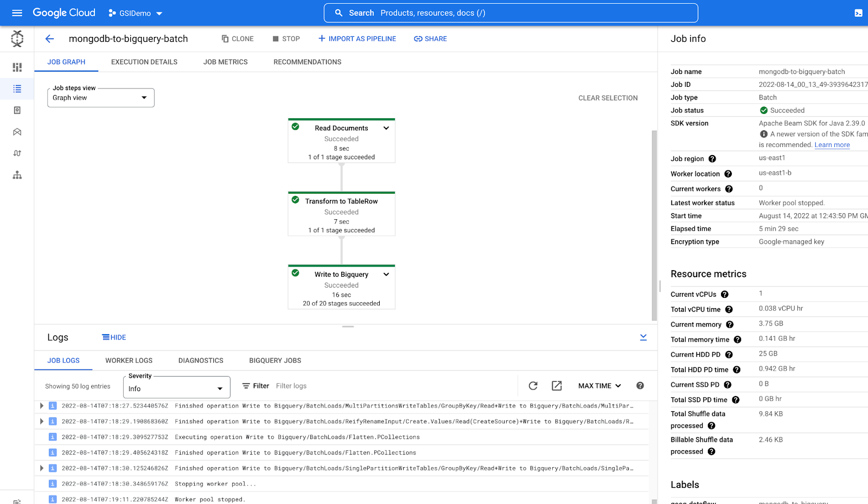Clone the mongodb-to-bigquery-batch job
The image size is (868, 504).
click(238, 39)
